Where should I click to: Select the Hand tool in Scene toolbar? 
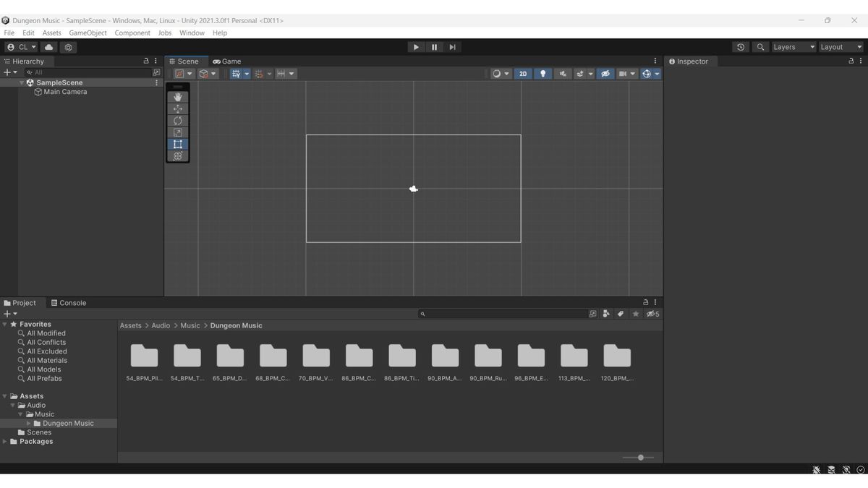(177, 97)
